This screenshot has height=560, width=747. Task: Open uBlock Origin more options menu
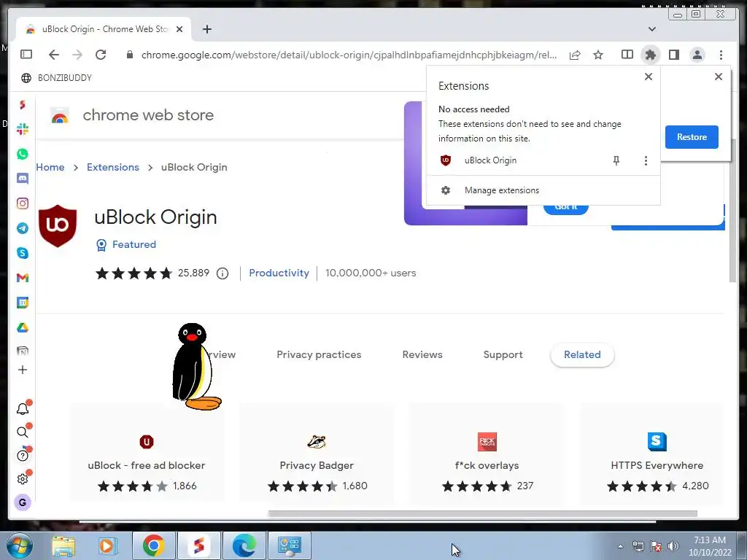point(646,160)
